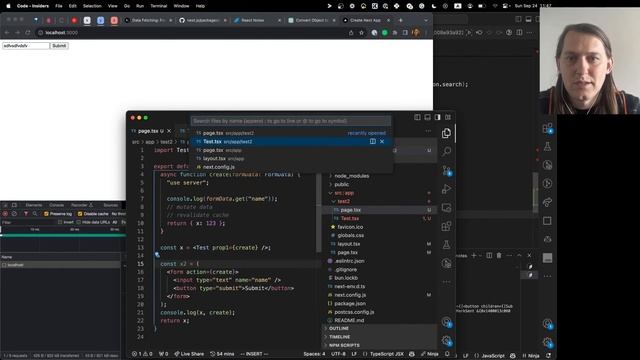Open the Search view in the activity bar
Viewport: 640px width, 360px height.
click(447, 152)
